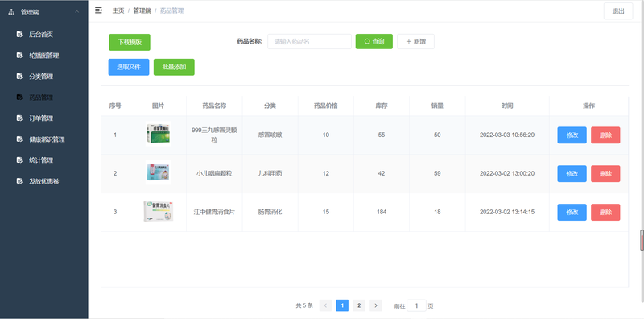Click the 轮播图管理 document icon
Image resolution: width=644 pixels, height=319 pixels.
click(x=19, y=55)
